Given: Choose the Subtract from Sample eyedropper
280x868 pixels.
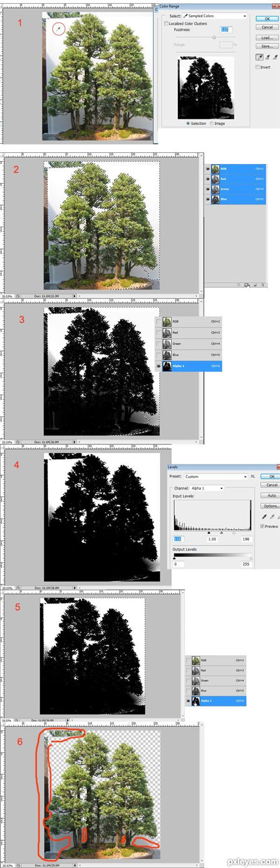Looking at the screenshot, I should point(274,56).
